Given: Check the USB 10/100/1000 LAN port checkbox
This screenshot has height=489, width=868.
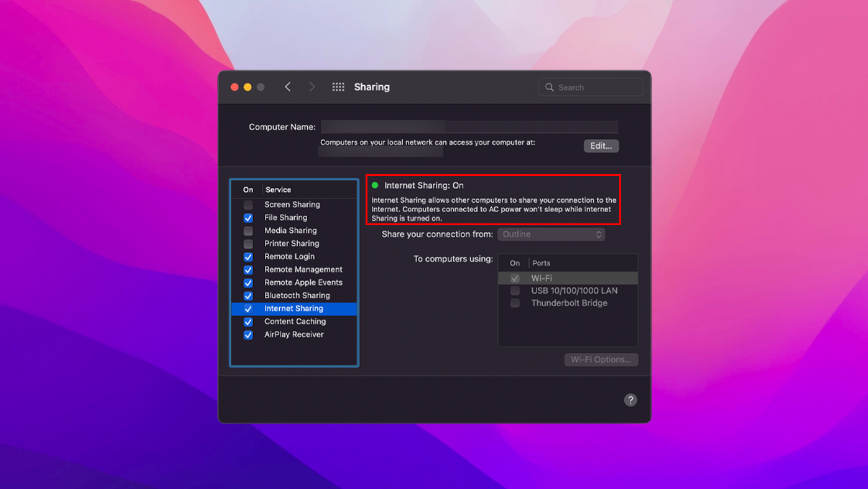Looking at the screenshot, I should coord(515,291).
